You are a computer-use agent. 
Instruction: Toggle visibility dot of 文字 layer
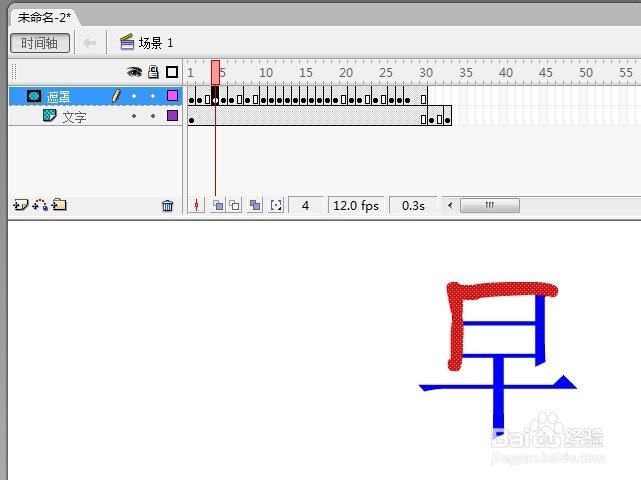134,116
